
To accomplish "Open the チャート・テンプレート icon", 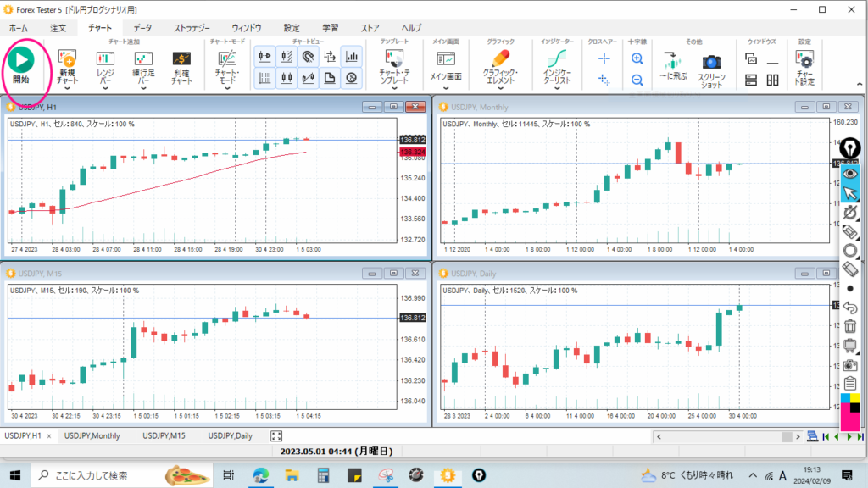I will coord(395,58).
